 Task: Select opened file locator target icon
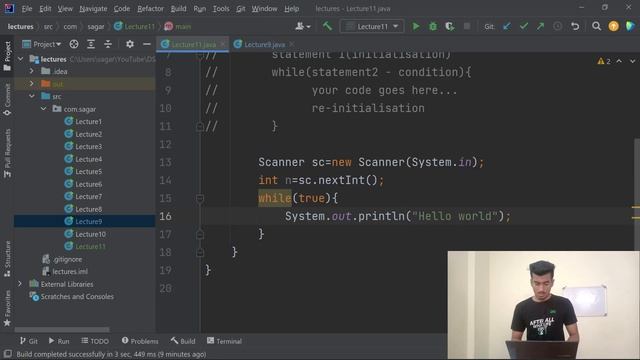pos(74,44)
